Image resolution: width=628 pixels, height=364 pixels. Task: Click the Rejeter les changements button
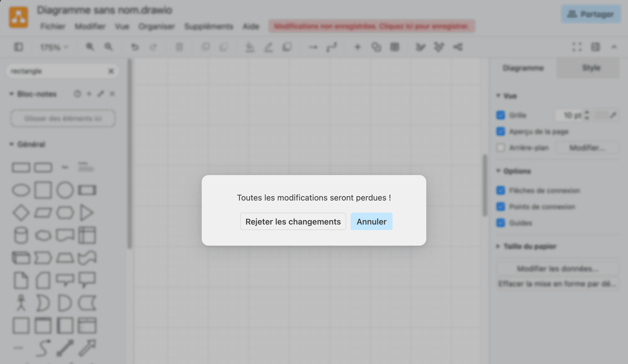293,222
